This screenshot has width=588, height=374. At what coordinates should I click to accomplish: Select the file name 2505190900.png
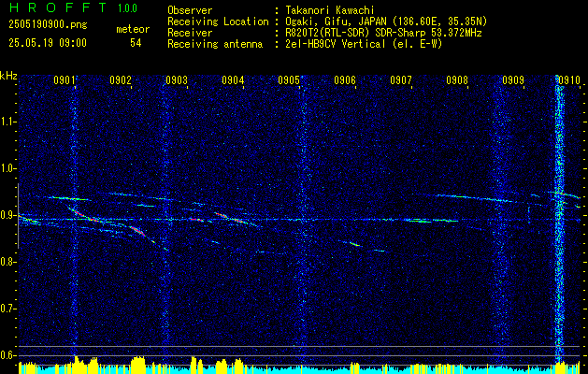click(48, 25)
